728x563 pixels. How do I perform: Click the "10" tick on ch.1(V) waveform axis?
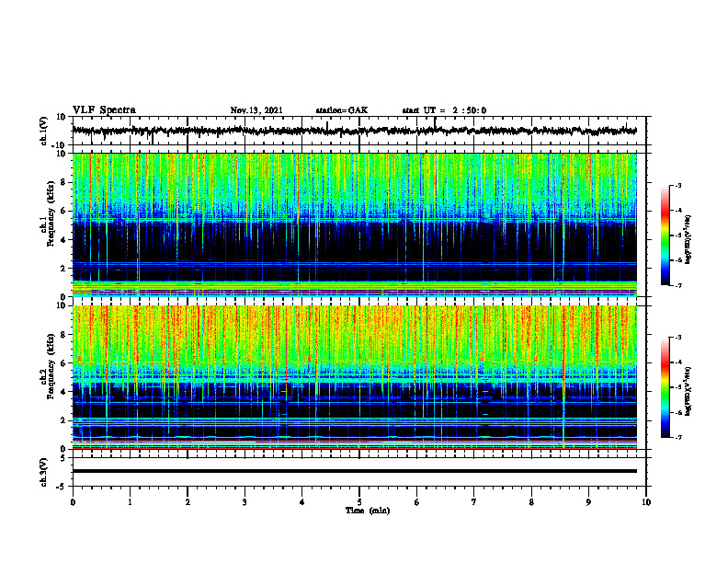[x=62, y=117]
